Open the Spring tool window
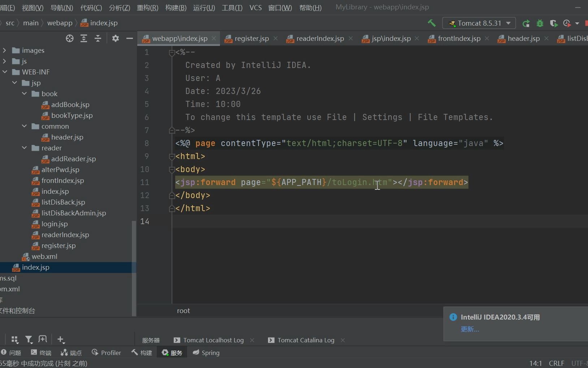588x368 pixels. click(206, 352)
